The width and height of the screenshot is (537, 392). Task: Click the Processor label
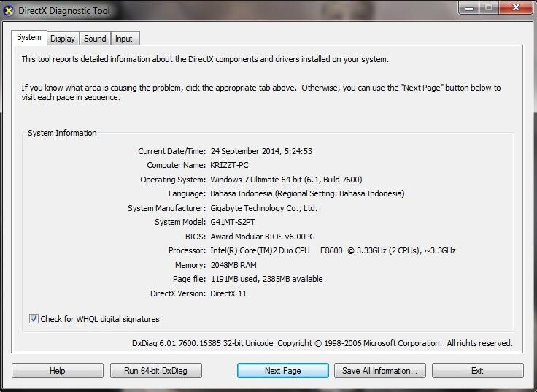pyautogui.click(x=187, y=250)
